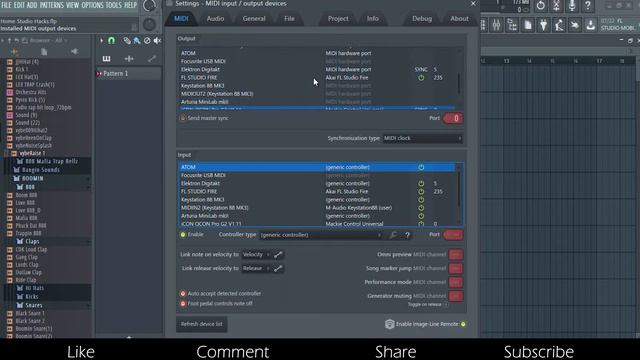Click the green magnet snap icon
This screenshot has height=360, width=640.
point(111,40)
